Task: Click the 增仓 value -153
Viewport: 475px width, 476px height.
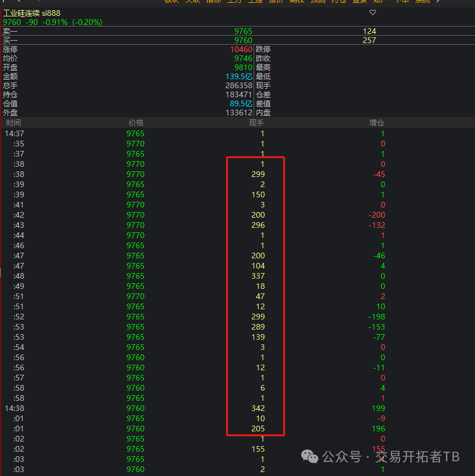Action: click(377, 327)
